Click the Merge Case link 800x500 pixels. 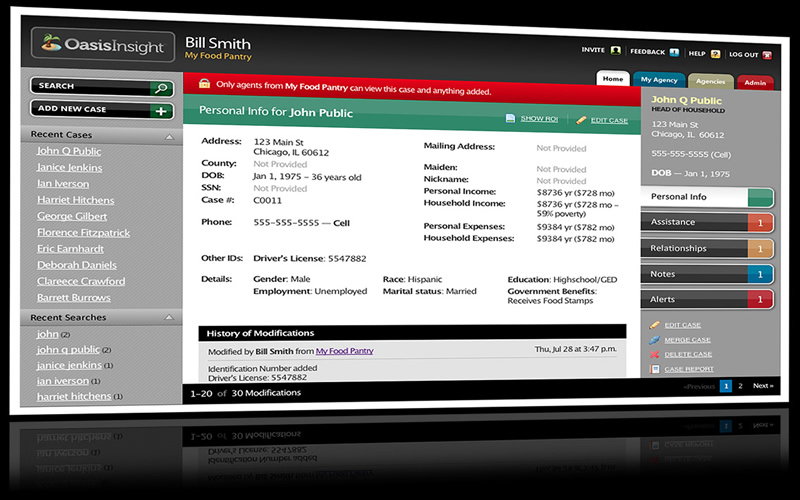pos(687,340)
